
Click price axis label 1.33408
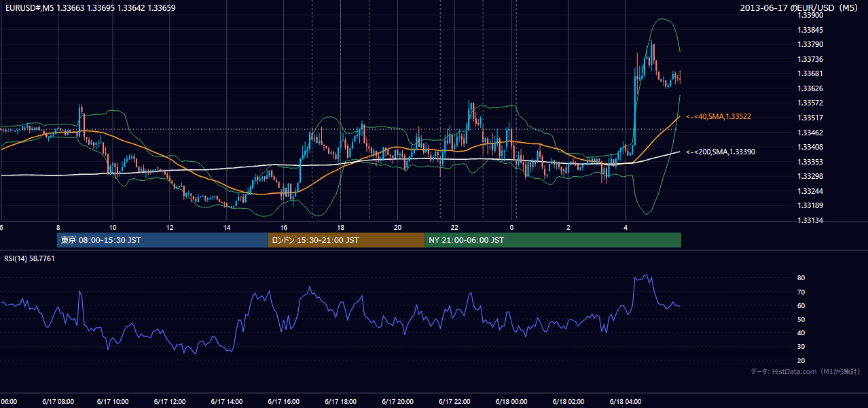(809, 148)
